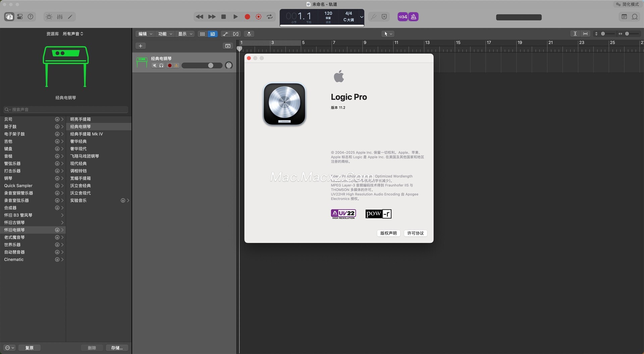Click 版权声明 in About dialog
Image resolution: width=644 pixels, height=354 pixels.
pos(388,233)
